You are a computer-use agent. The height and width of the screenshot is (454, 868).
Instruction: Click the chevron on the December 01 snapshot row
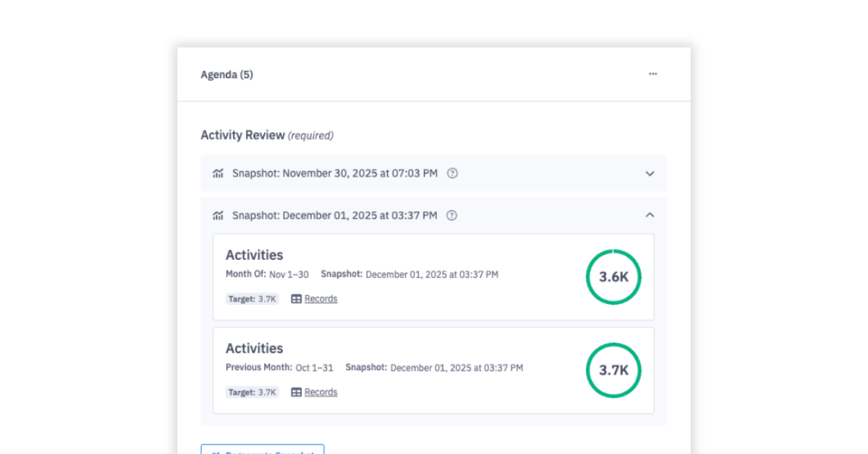[x=649, y=215]
